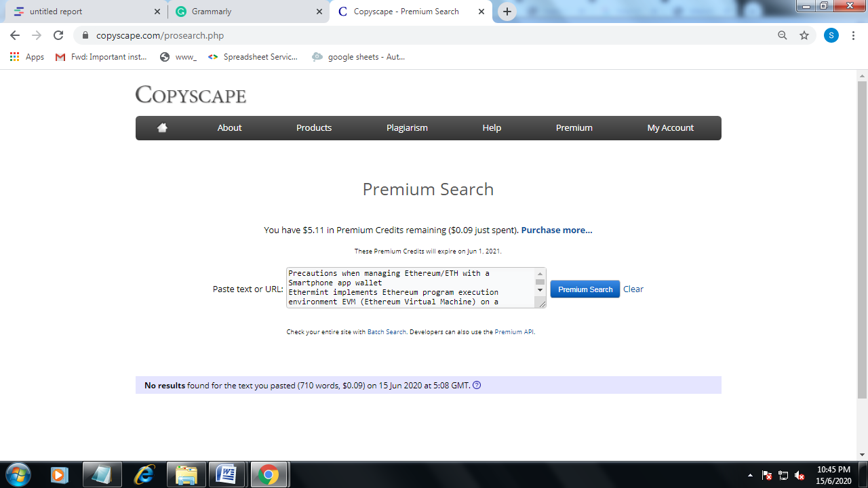Click the network tray icon
This screenshot has height=488, width=868.
pyautogui.click(x=783, y=475)
